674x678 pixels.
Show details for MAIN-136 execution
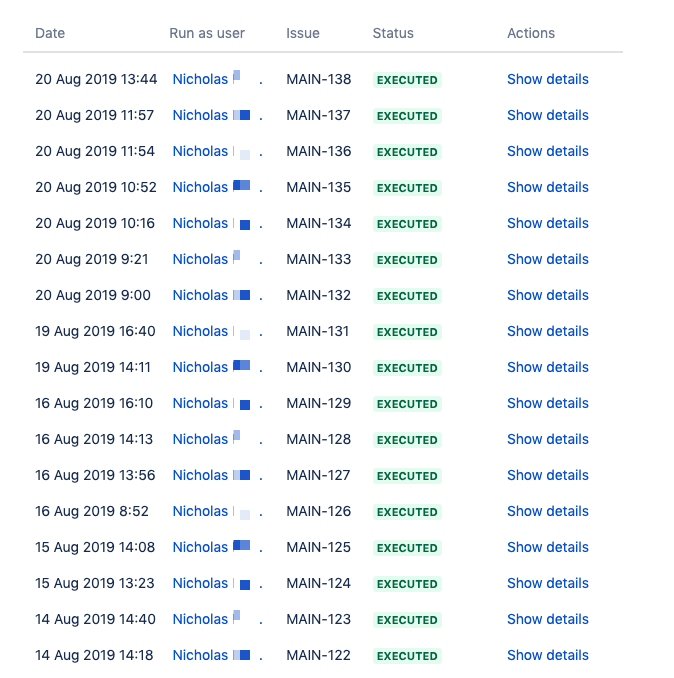click(x=547, y=151)
